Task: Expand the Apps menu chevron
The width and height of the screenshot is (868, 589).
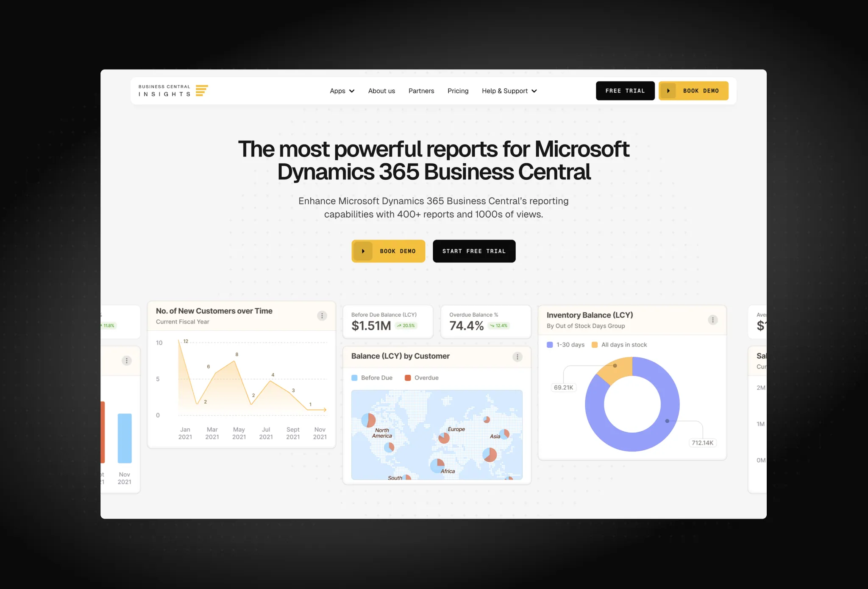Action: (352, 91)
